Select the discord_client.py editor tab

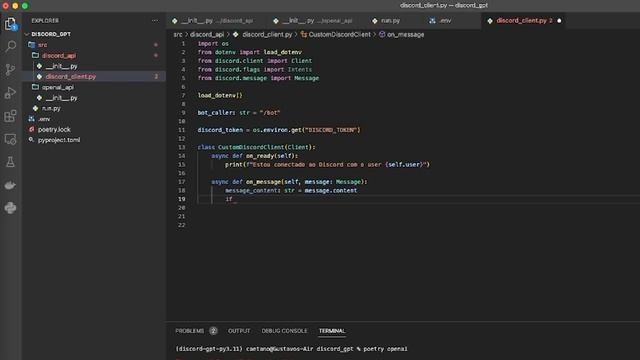coord(524,20)
